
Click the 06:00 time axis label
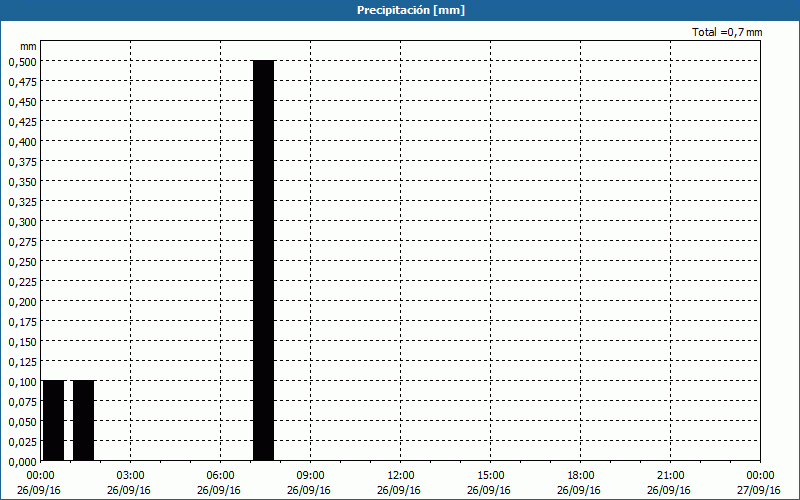coord(220,476)
